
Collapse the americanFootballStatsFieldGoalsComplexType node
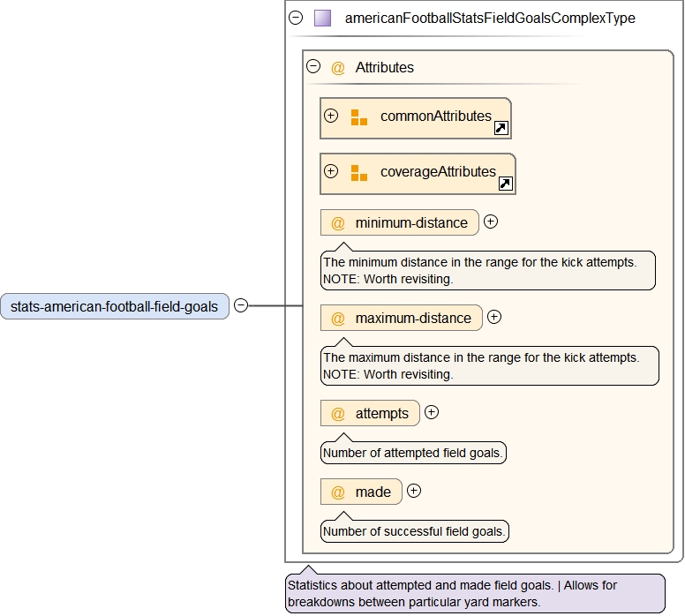[296, 18]
